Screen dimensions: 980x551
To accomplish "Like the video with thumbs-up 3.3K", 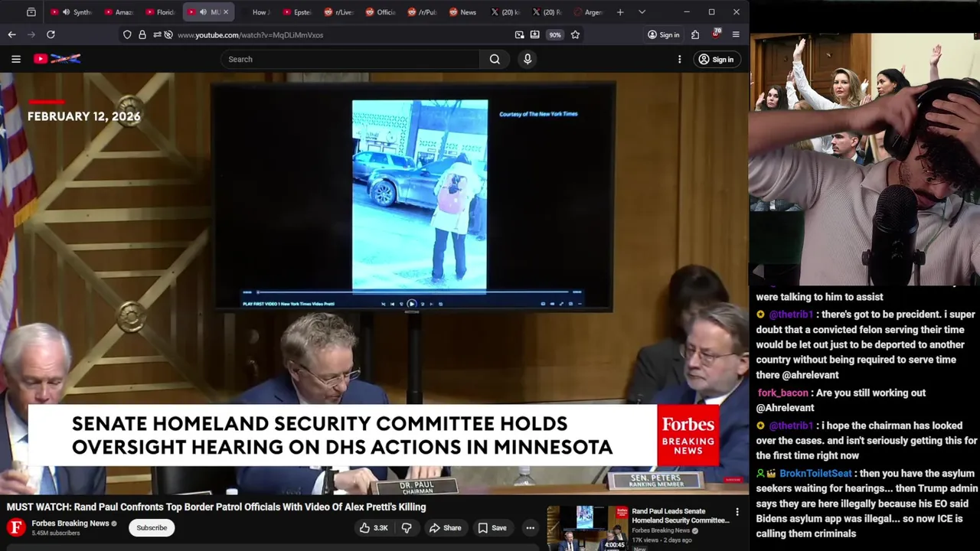I will pos(374,527).
